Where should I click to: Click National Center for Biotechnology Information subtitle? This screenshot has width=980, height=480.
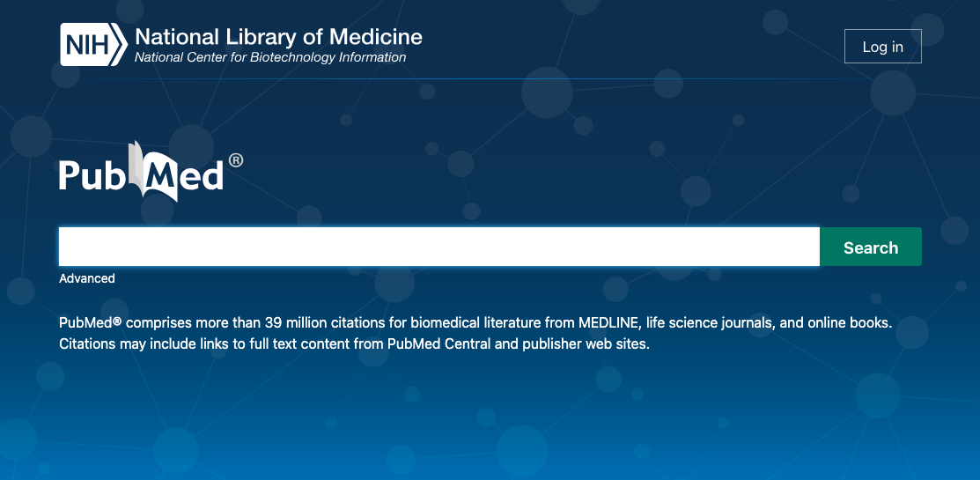click(270, 58)
